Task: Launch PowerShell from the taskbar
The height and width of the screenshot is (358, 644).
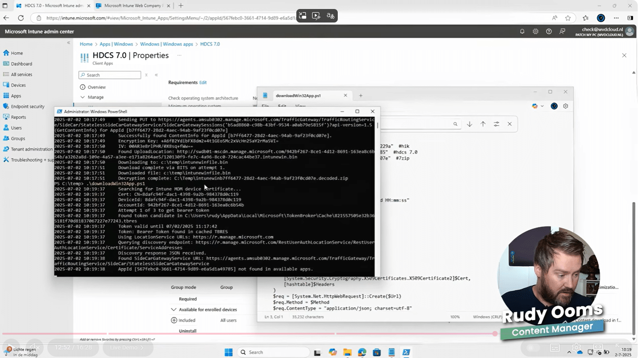Action: click(x=406, y=352)
